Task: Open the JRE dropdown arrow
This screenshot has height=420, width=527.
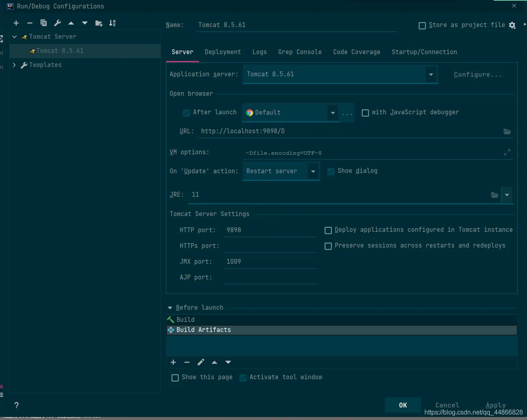Action: click(x=507, y=195)
